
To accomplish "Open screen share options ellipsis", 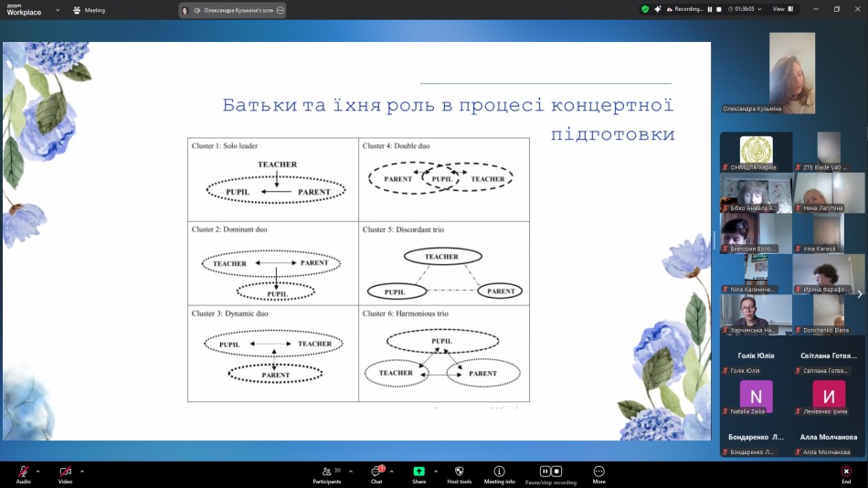I will [280, 10].
